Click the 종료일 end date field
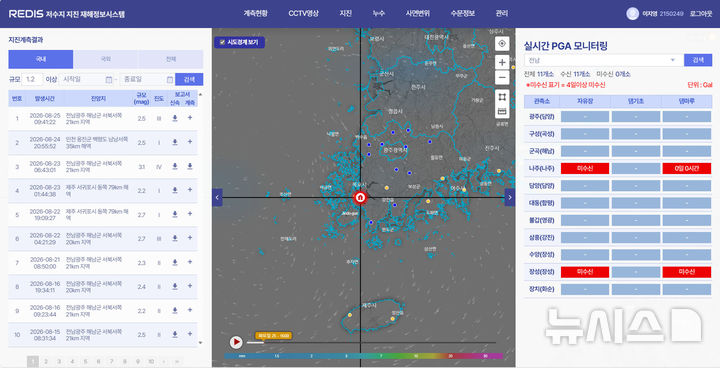This screenshot has width=720, height=368. point(147,79)
